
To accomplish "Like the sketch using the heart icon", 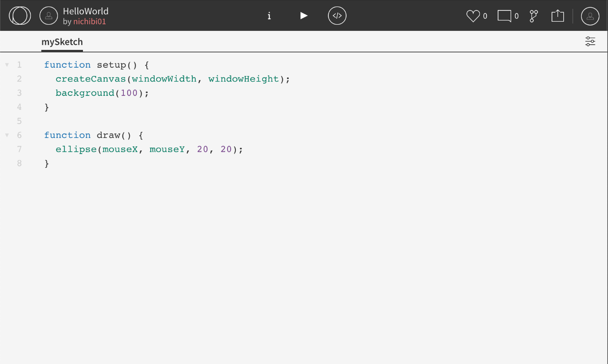I will [473, 16].
